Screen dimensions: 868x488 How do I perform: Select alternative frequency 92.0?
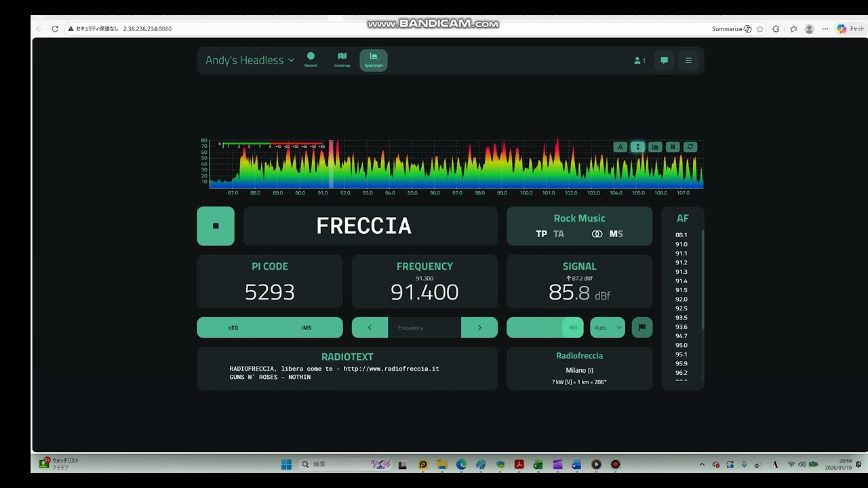pyautogui.click(x=681, y=299)
